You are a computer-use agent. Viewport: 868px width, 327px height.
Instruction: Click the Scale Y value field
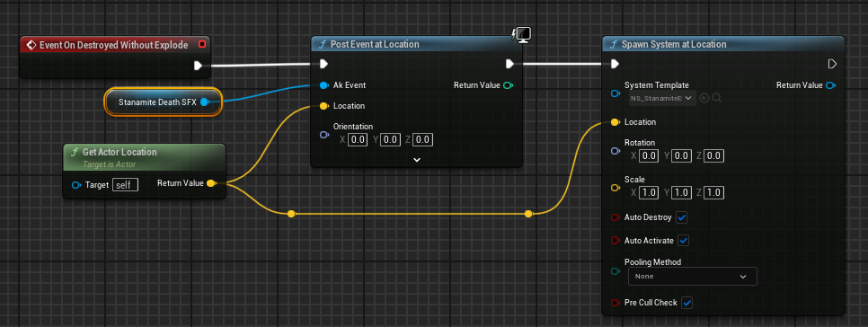pos(681,193)
